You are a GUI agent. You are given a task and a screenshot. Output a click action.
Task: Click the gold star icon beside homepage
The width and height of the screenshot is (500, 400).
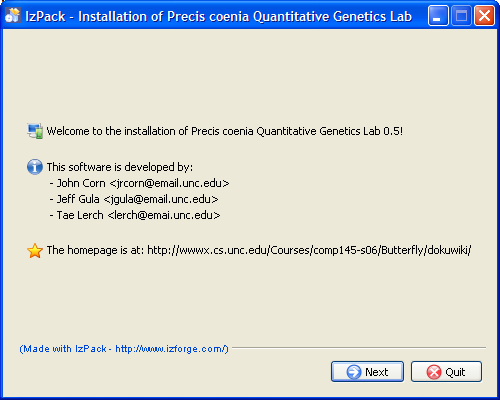(35, 251)
